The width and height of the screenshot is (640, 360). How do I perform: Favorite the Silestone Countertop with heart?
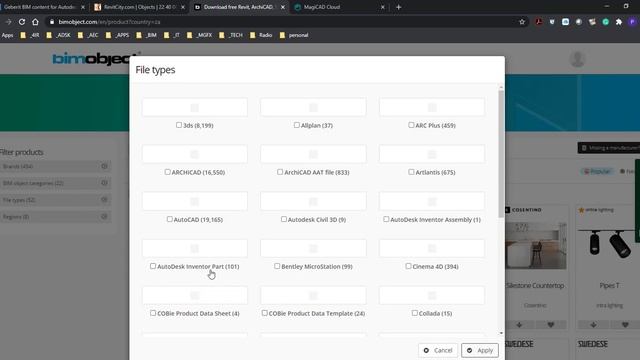551,325
